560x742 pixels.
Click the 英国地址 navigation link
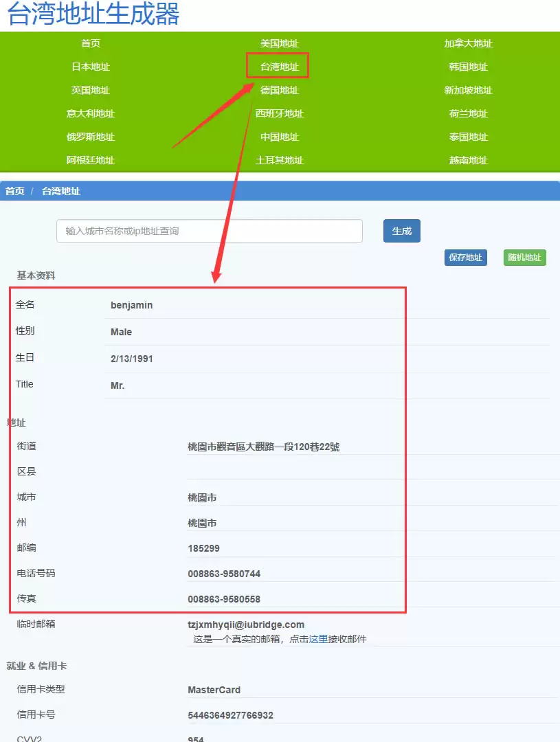[90, 90]
